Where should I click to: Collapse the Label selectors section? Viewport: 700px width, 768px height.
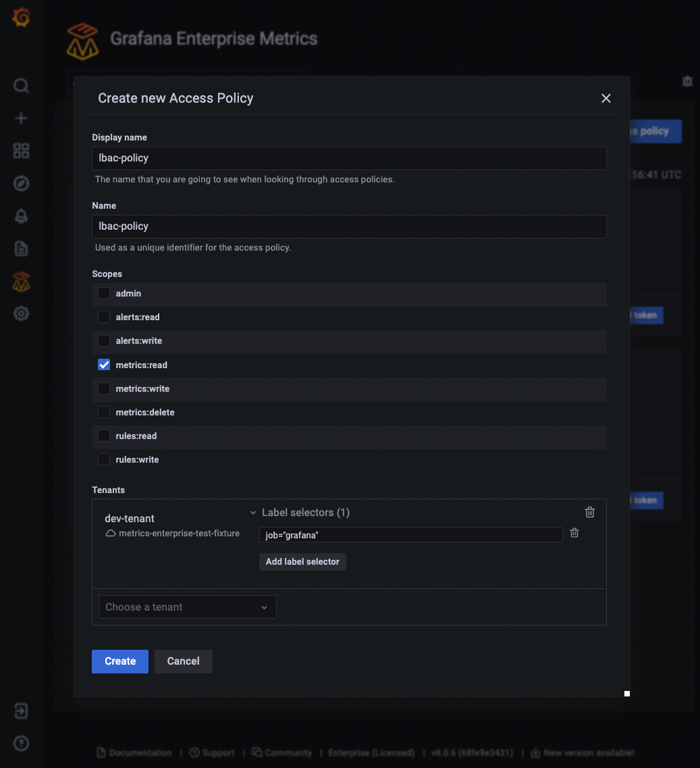pyautogui.click(x=253, y=513)
